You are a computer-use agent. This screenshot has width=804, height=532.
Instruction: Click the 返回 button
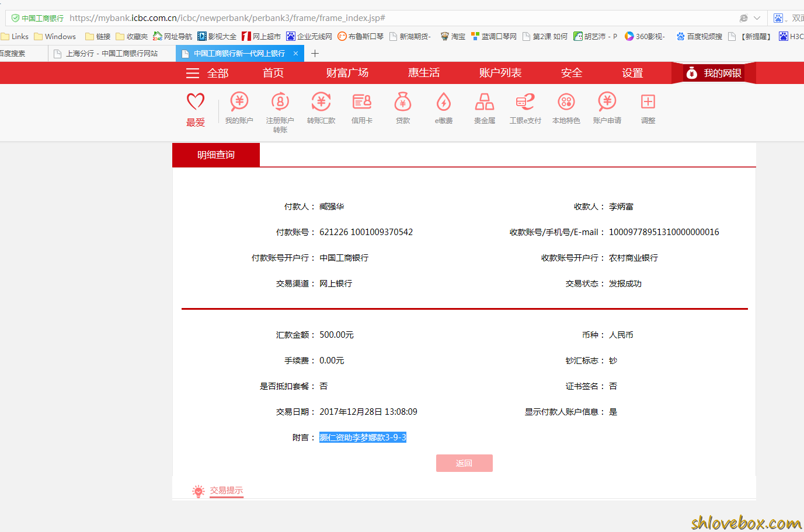(464, 463)
